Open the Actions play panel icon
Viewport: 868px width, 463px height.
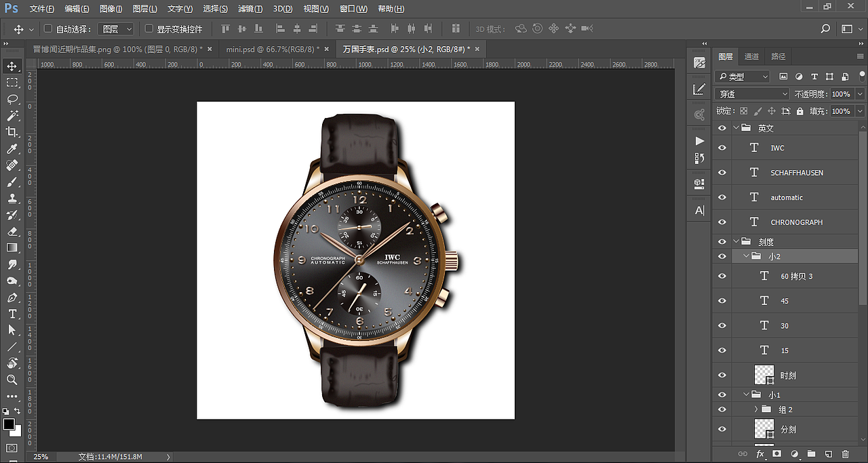700,141
